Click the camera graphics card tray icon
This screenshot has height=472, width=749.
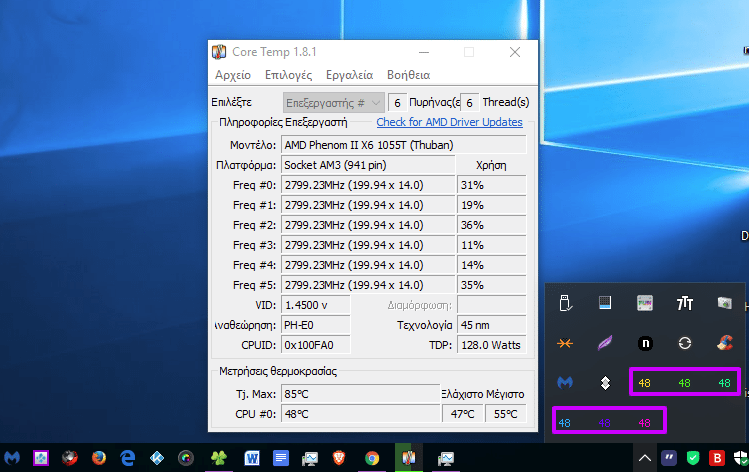(x=725, y=303)
